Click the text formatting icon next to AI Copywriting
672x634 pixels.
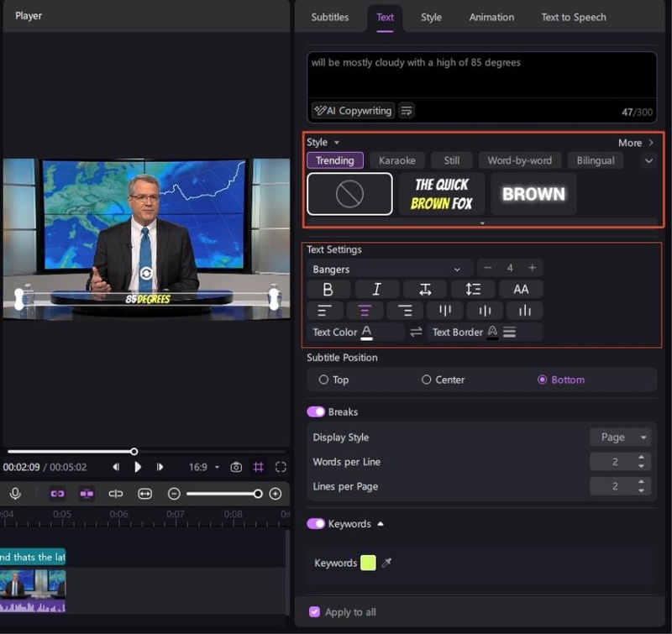(x=407, y=111)
